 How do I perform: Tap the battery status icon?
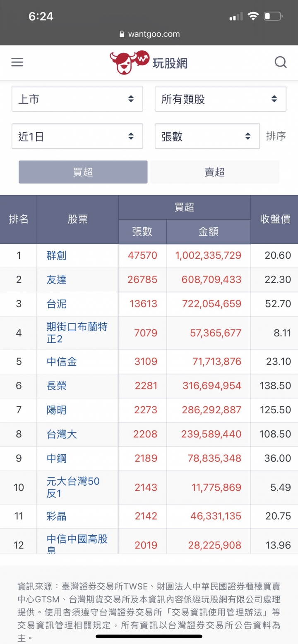(273, 17)
